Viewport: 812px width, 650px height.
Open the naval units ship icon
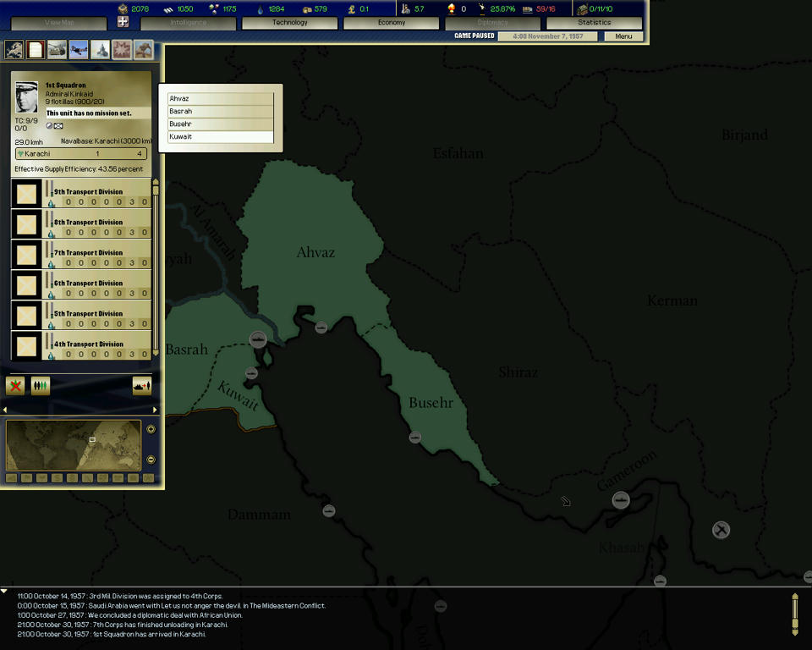101,50
